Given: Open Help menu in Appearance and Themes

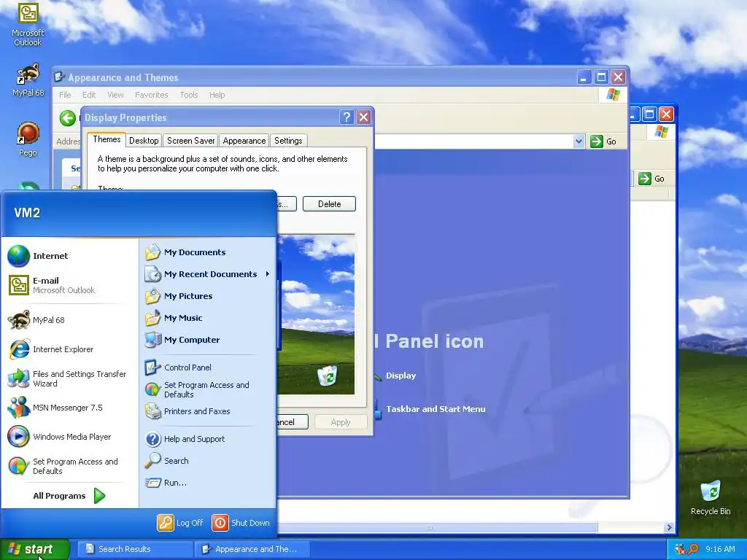Looking at the screenshot, I should [x=217, y=95].
